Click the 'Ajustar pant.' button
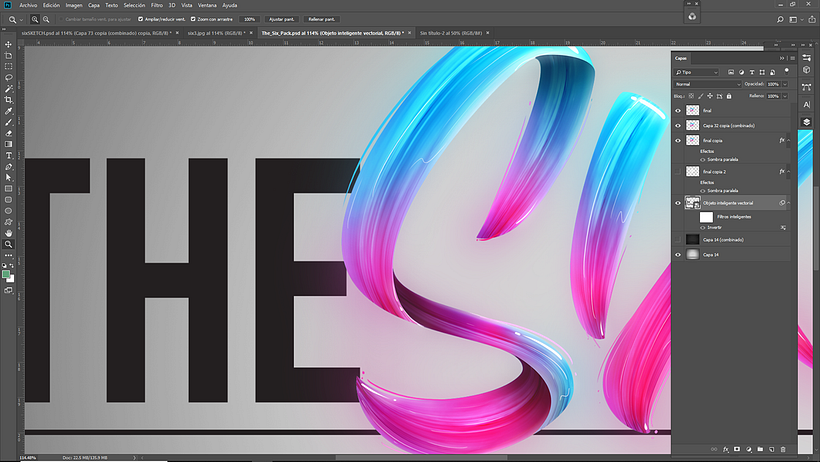This screenshot has width=820, height=462. pyautogui.click(x=285, y=19)
